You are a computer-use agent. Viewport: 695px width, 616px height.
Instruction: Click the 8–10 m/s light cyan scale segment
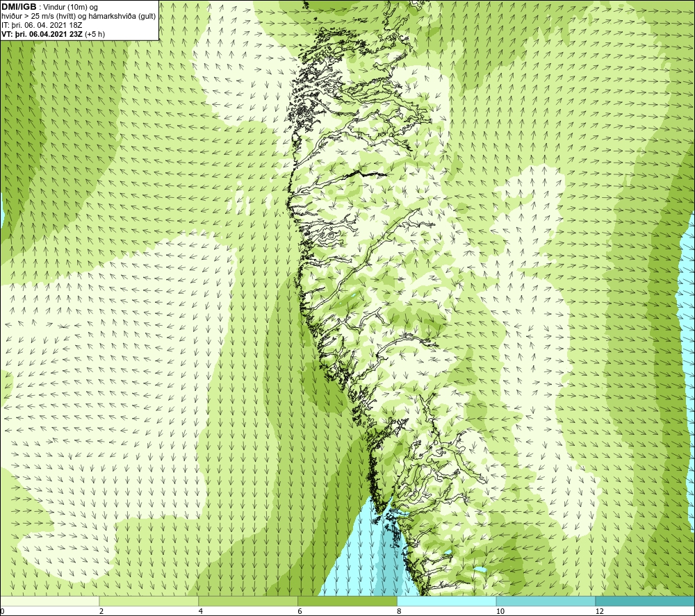click(x=447, y=601)
